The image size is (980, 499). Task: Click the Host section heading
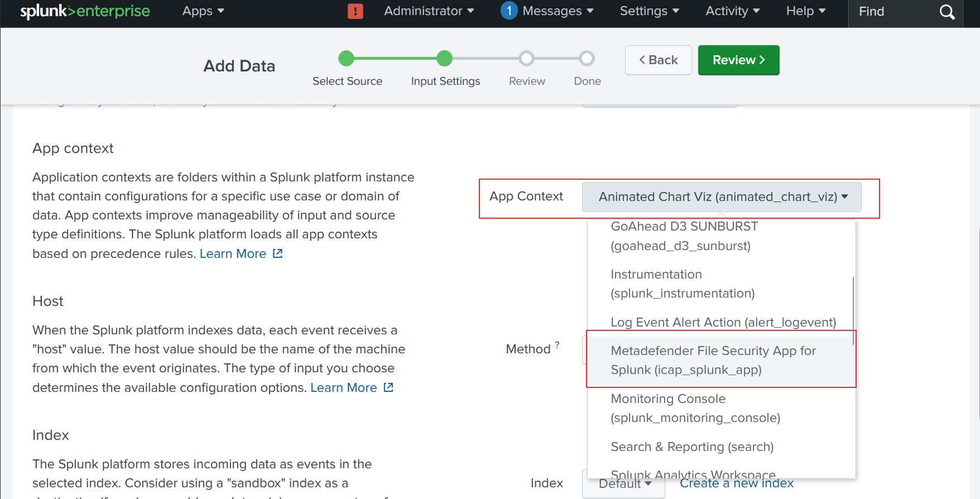point(48,301)
